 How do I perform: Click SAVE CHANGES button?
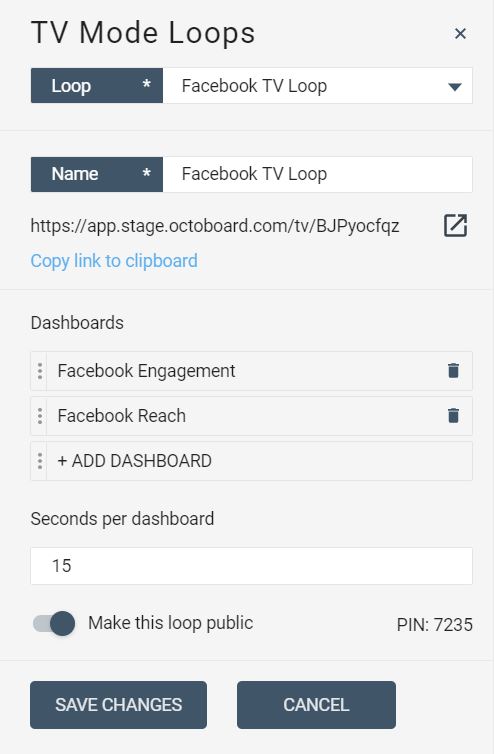(118, 704)
